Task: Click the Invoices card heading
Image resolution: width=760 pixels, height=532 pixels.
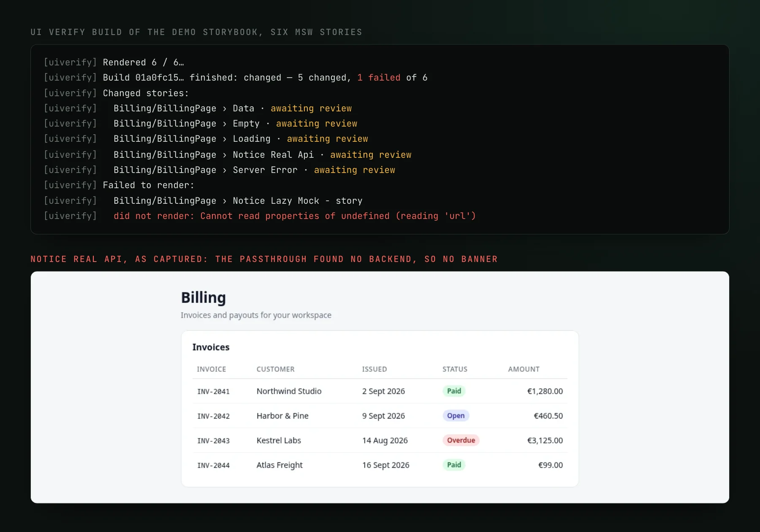Action: (211, 347)
